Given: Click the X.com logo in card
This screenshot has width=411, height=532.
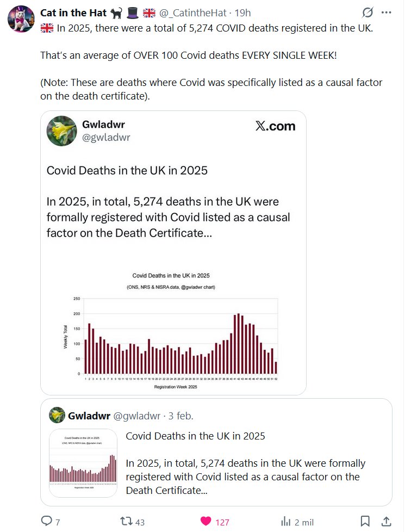Looking at the screenshot, I should point(275,126).
